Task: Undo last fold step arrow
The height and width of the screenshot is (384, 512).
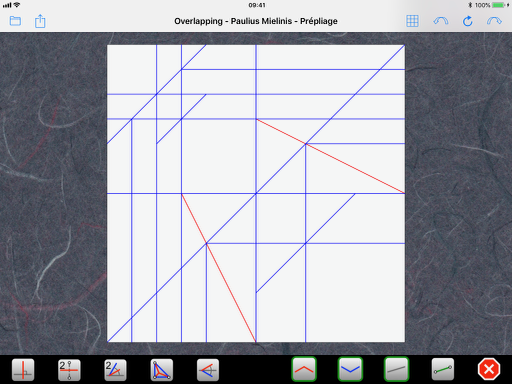Action: coord(441,21)
